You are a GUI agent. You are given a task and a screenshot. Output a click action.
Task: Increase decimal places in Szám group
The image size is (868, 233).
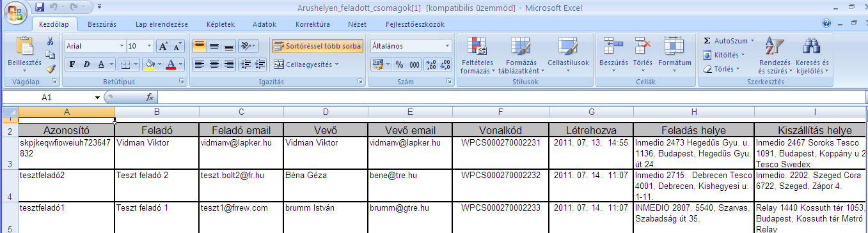point(430,64)
